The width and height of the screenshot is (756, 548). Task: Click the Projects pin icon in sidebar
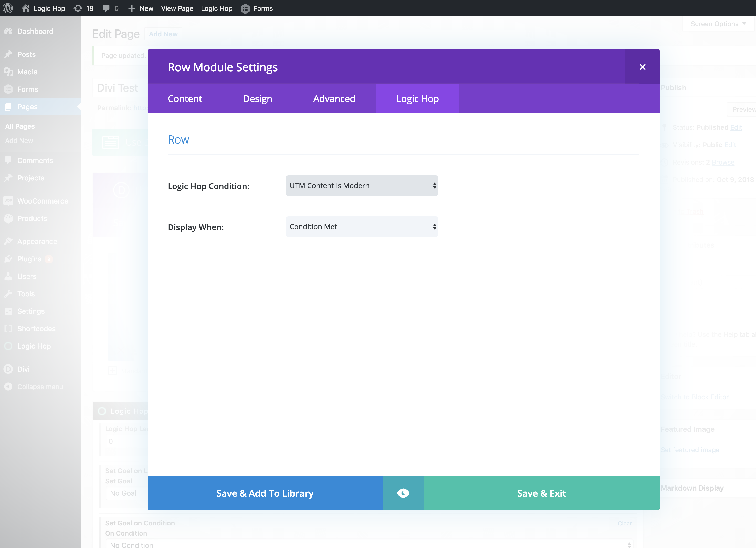point(8,178)
